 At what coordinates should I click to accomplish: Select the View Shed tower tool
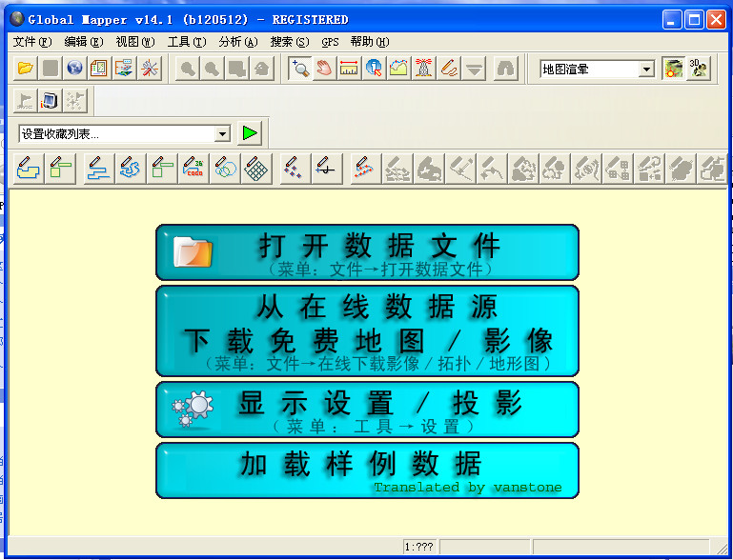423,69
